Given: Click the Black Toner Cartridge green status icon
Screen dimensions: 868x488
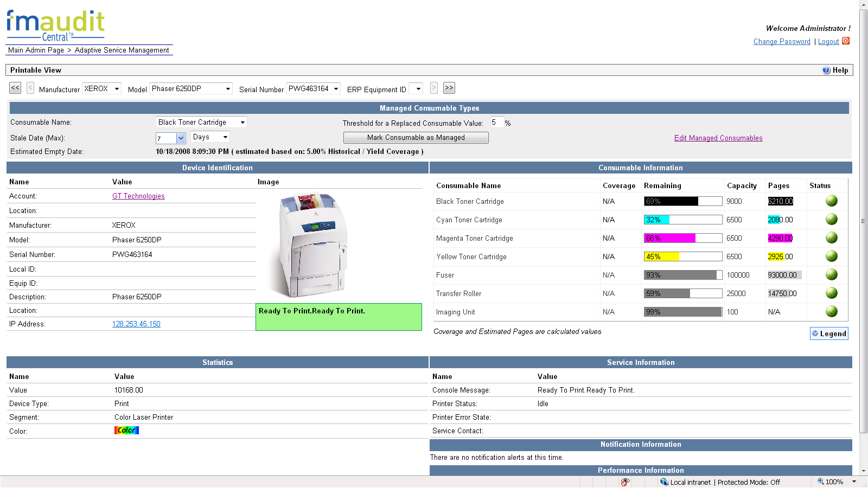Looking at the screenshot, I should click(x=831, y=201).
